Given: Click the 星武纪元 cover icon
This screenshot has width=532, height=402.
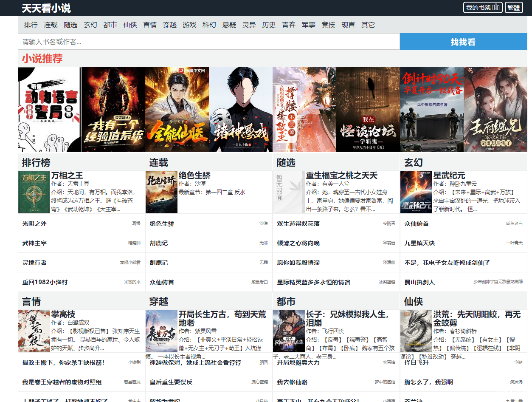Looking at the screenshot, I should (416, 192).
